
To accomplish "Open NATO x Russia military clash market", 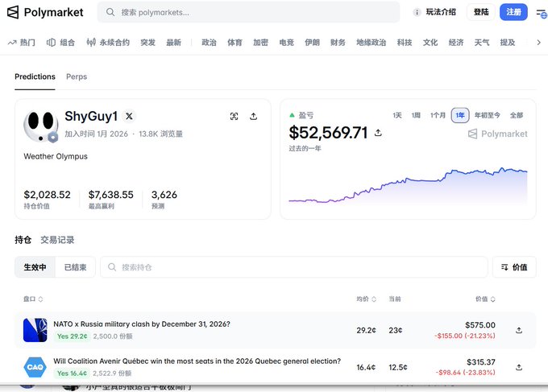I will tap(142, 324).
